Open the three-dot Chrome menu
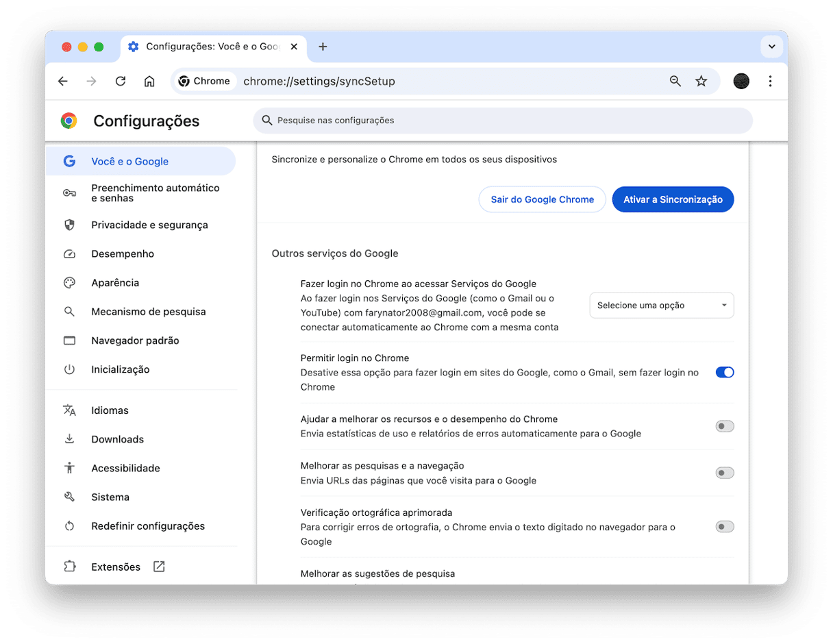Screen dimensions: 833x644 click(770, 82)
